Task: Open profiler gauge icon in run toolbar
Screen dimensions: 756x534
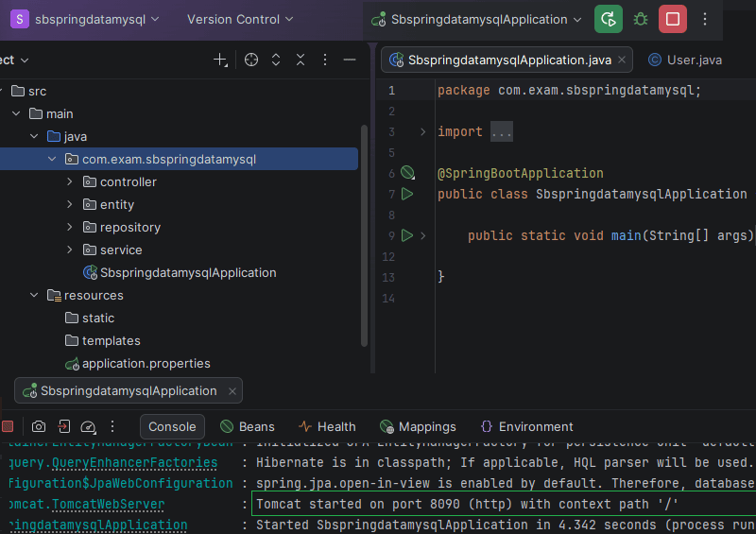Action: click(88, 426)
